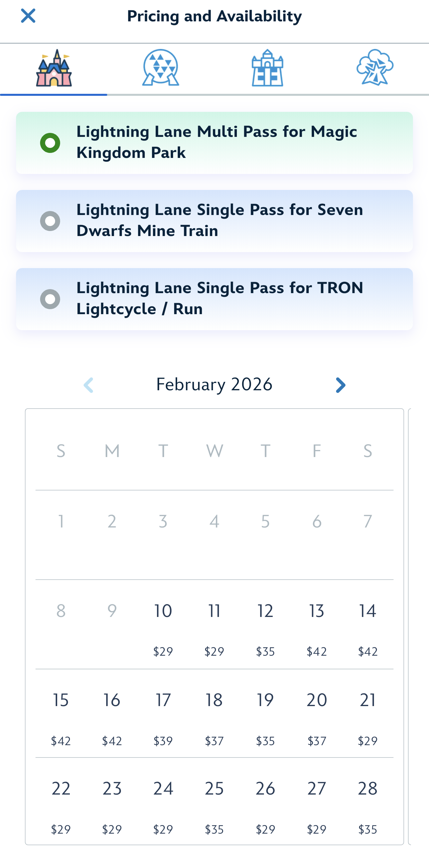Choose Seven Dwarfs Mine Train Single Pass
The width and height of the screenshot is (429, 868).
[50, 221]
